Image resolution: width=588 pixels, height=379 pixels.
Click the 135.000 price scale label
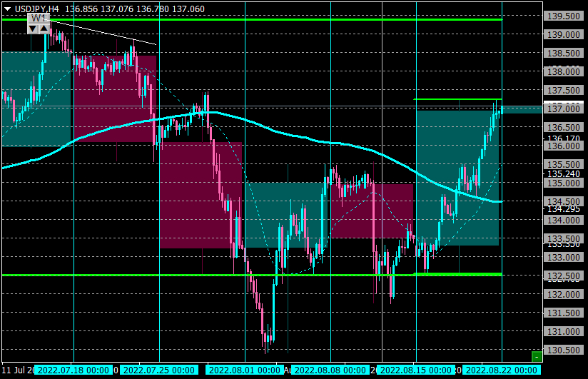(564, 183)
